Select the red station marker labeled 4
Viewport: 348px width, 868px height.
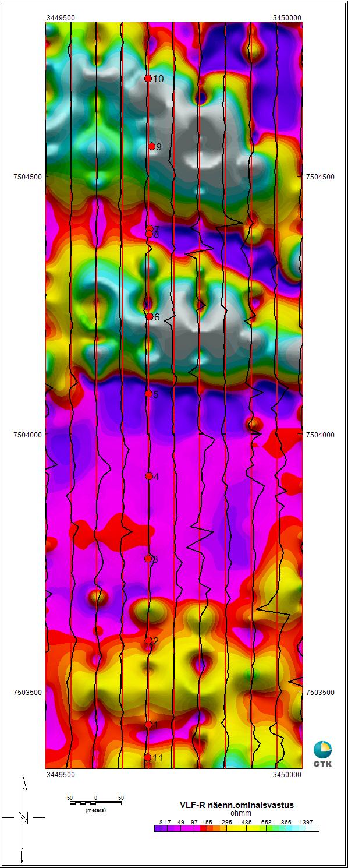pos(149,476)
